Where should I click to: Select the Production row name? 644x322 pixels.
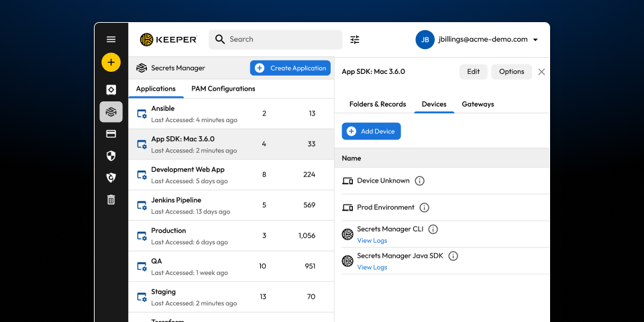[x=168, y=231]
